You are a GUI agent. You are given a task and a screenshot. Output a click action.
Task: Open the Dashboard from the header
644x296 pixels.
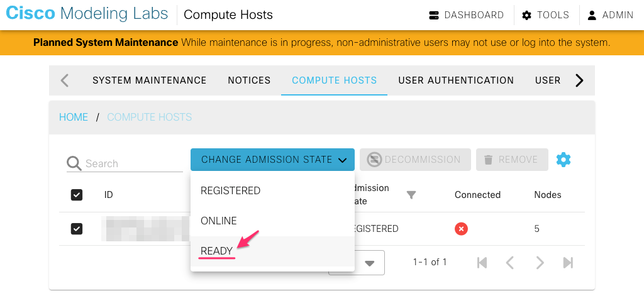[466, 15]
